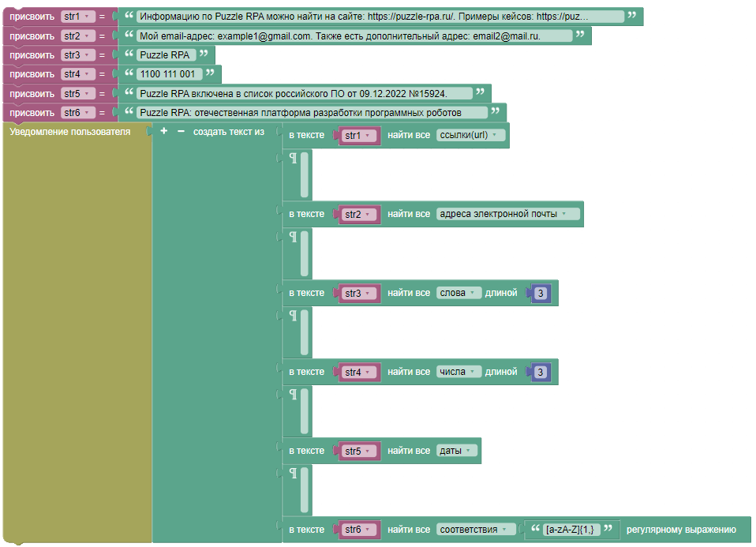The width and height of the screenshot is (756, 547).
Task: Select str1 variable in the 'в тексте' block
Action: tap(359, 136)
